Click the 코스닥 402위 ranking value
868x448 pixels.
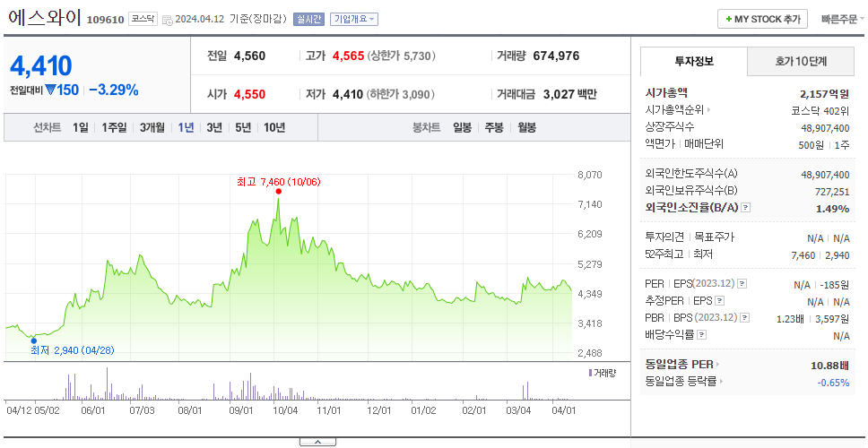[820, 110]
